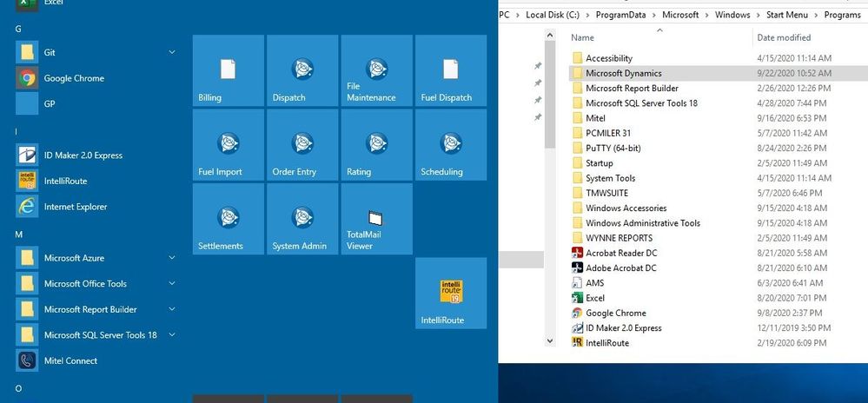Open dropdown after Start Menu breadcrumb
The image size is (868, 403).
(817, 15)
